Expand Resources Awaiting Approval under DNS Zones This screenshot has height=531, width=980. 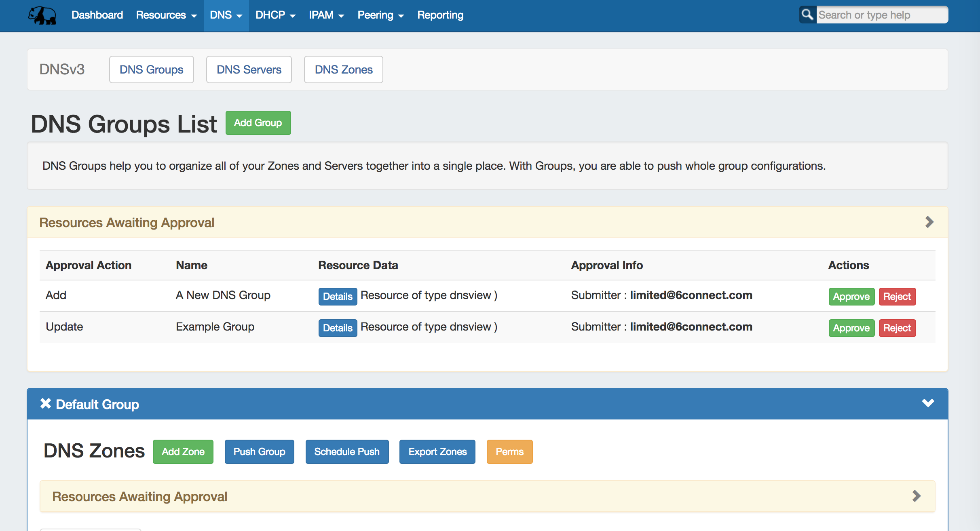tap(916, 496)
